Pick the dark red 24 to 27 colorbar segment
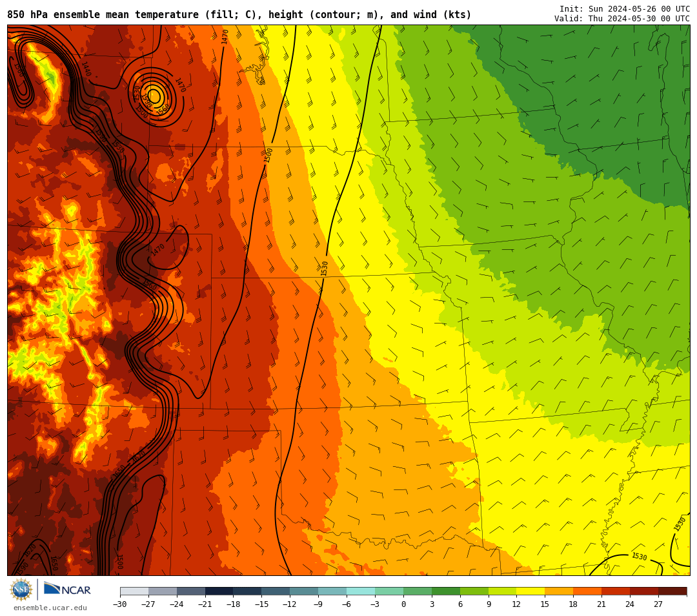 pyautogui.click(x=645, y=591)
